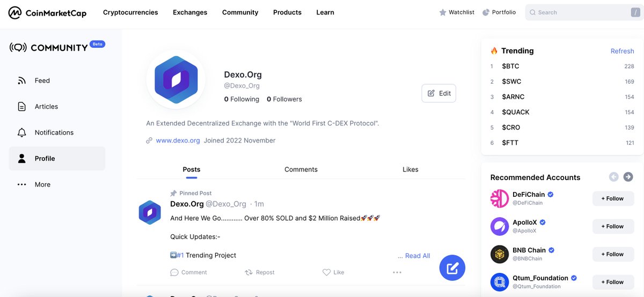Refresh the Trending list
Image resolution: width=644 pixels, height=297 pixels.
[x=623, y=51]
